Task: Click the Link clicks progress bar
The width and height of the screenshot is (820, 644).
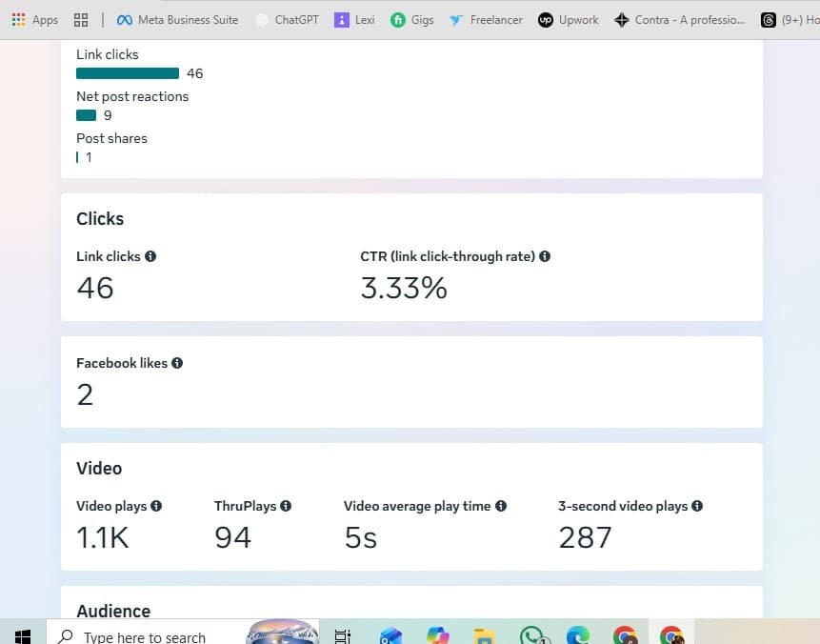Action: click(x=128, y=73)
